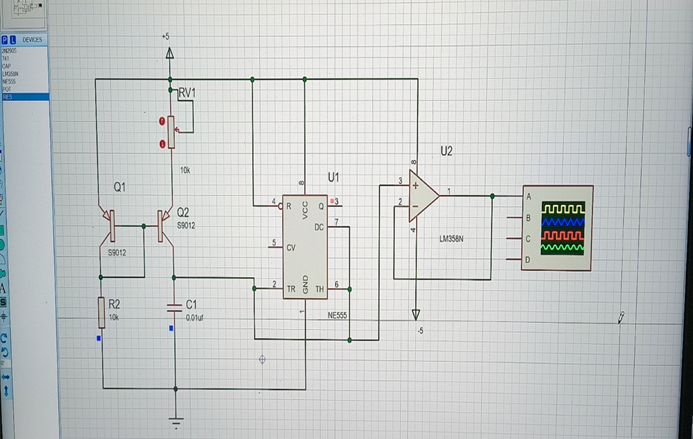Select the 2D text A tool

pyautogui.click(x=3, y=289)
